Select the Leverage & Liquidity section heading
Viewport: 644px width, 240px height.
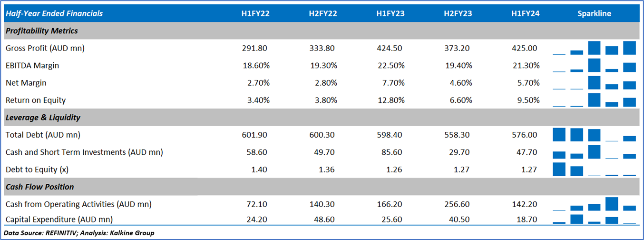[x=43, y=117]
